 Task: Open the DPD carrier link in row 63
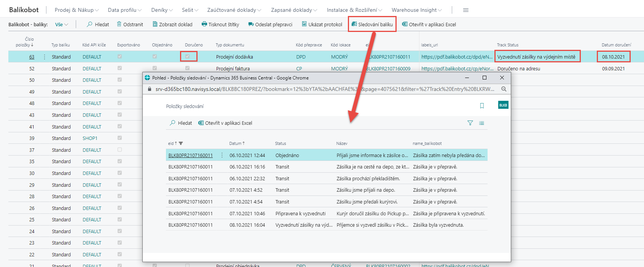(301, 57)
